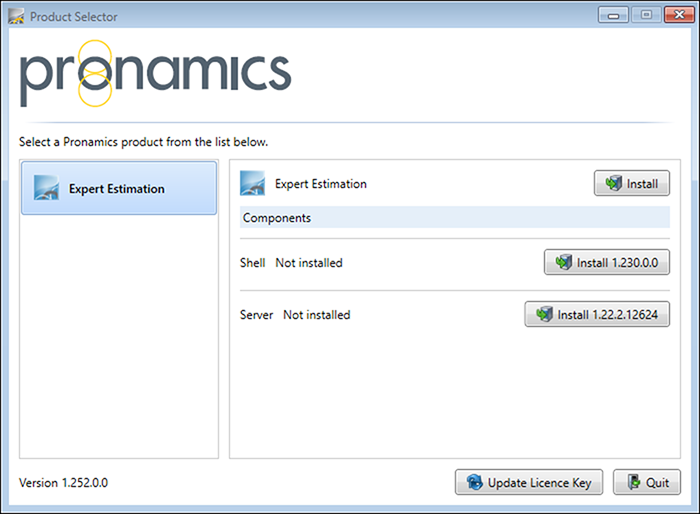The width and height of the screenshot is (700, 514).
Task: Install Server version 1.22.2.12624
Action: click(x=597, y=315)
